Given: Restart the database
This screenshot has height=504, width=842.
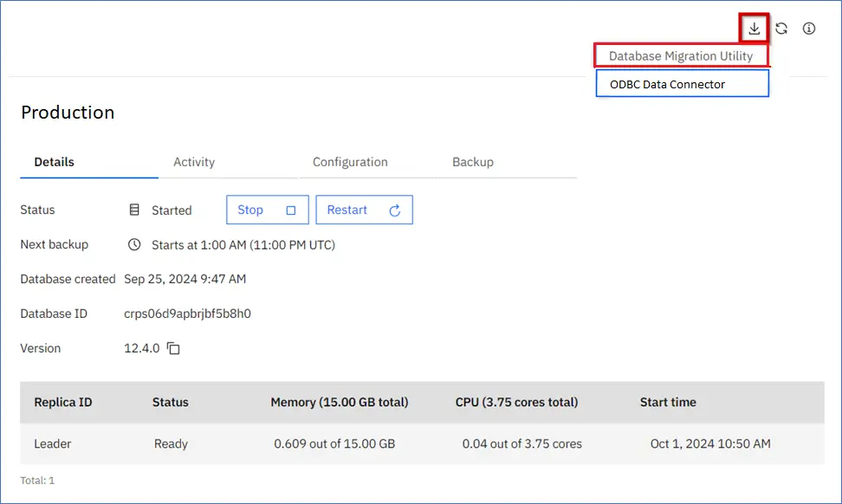Looking at the screenshot, I should pos(364,210).
